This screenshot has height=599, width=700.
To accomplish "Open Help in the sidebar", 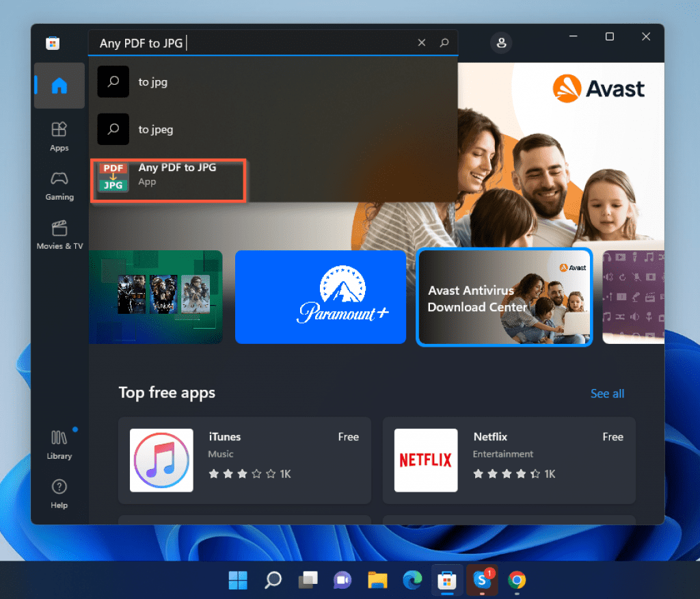I will pyautogui.click(x=59, y=494).
